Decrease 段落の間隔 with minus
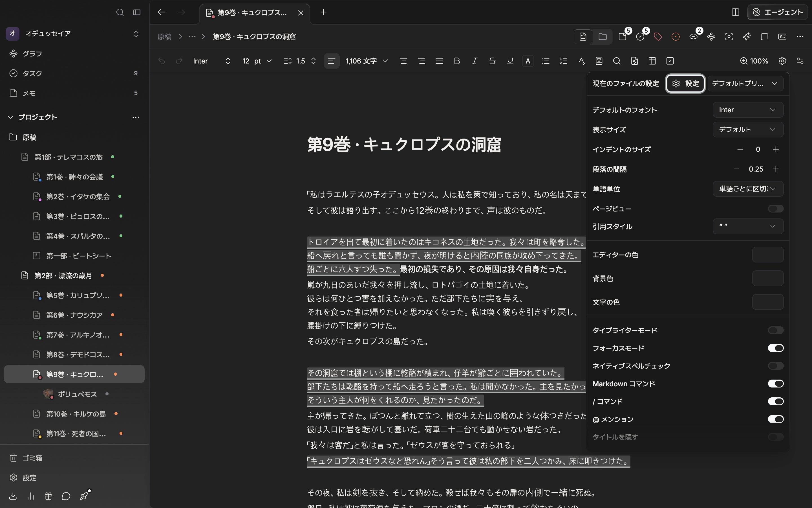This screenshot has width=812, height=508. [x=736, y=169]
